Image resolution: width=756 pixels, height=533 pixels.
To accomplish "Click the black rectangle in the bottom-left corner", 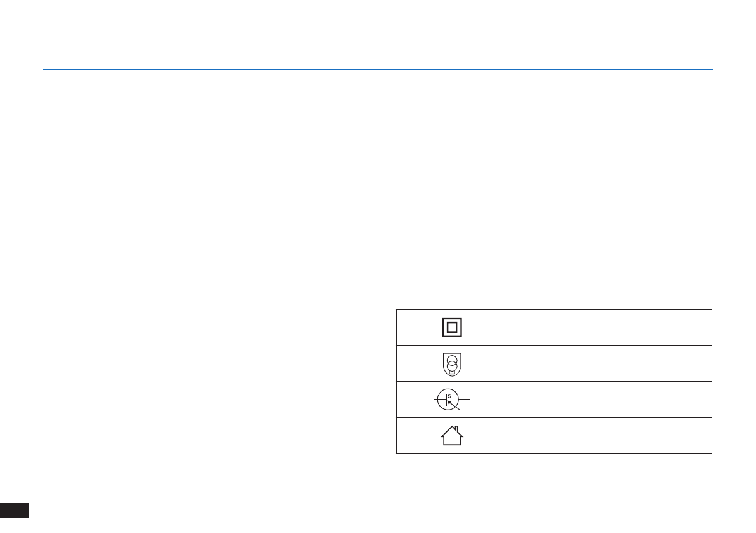I will pos(14,510).
